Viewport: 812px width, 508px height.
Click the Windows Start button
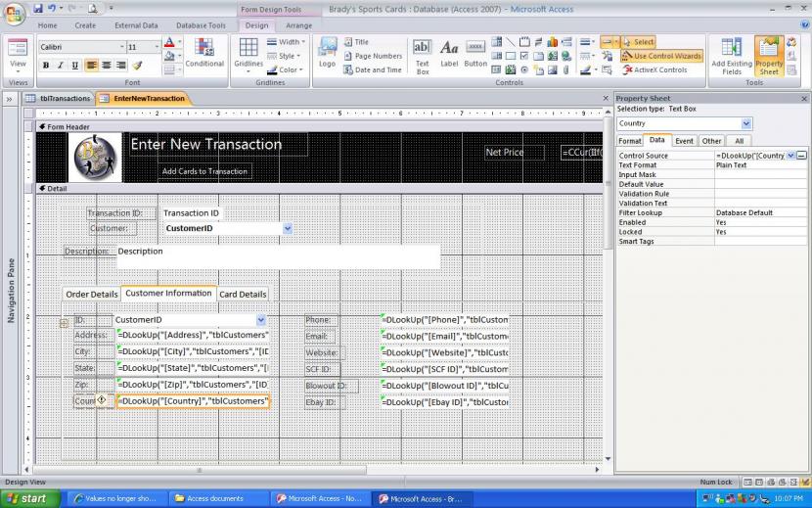(x=26, y=498)
